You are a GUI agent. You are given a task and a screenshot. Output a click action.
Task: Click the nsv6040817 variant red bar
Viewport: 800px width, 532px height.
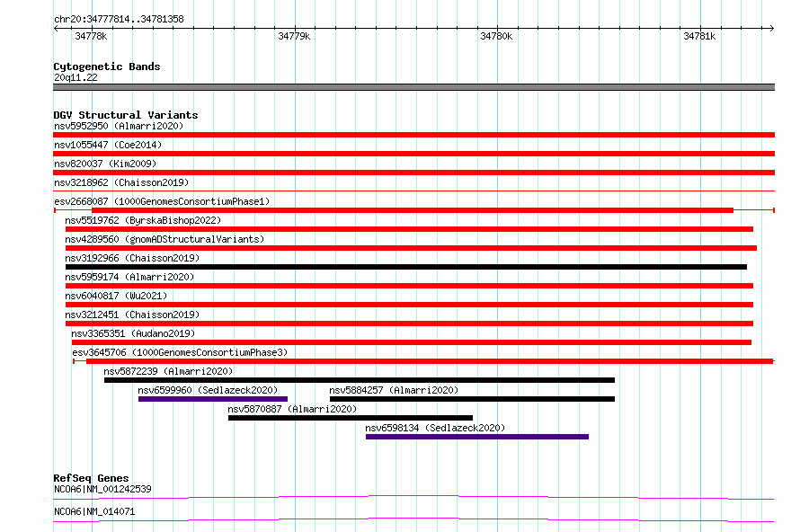click(409, 305)
